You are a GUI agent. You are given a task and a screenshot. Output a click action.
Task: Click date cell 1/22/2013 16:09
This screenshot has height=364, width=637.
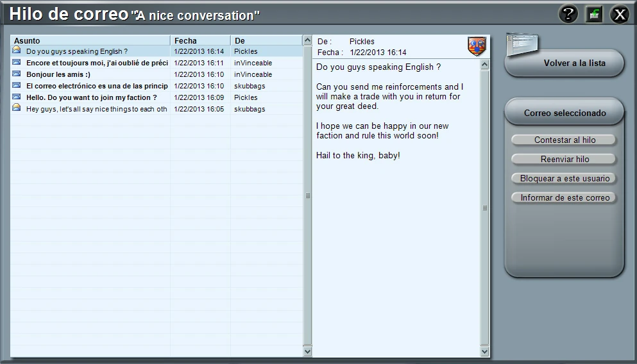199,97
